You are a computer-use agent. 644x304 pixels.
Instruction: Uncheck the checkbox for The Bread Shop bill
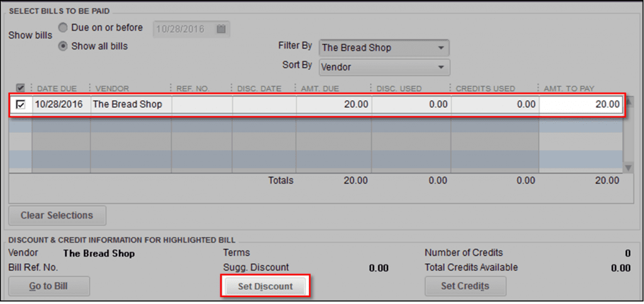click(20, 105)
